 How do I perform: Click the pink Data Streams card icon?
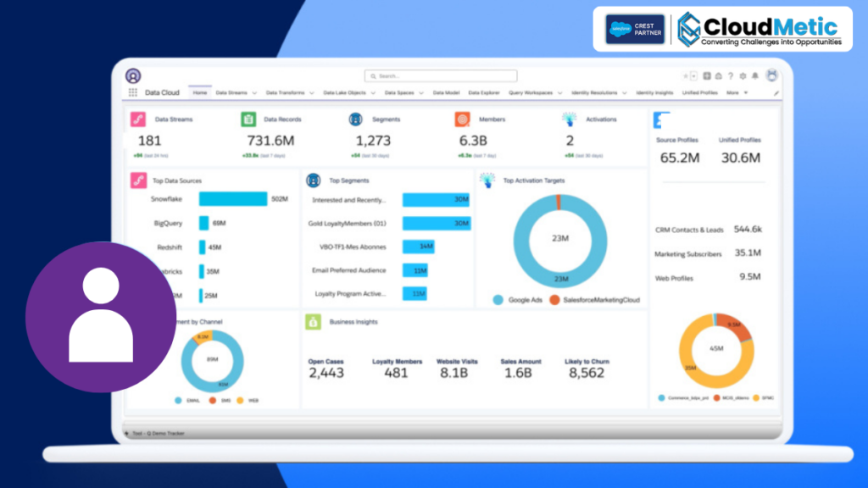(x=138, y=119)
